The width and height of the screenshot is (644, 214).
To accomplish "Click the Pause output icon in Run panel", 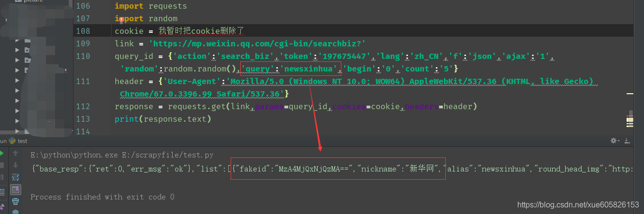I will (x=1, y=178).
